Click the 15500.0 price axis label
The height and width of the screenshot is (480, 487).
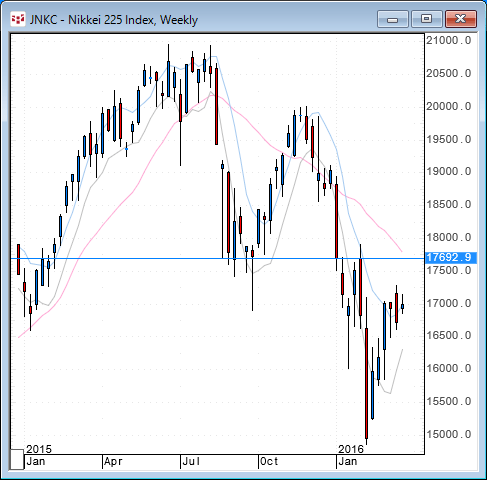click(x=449, y=401)
